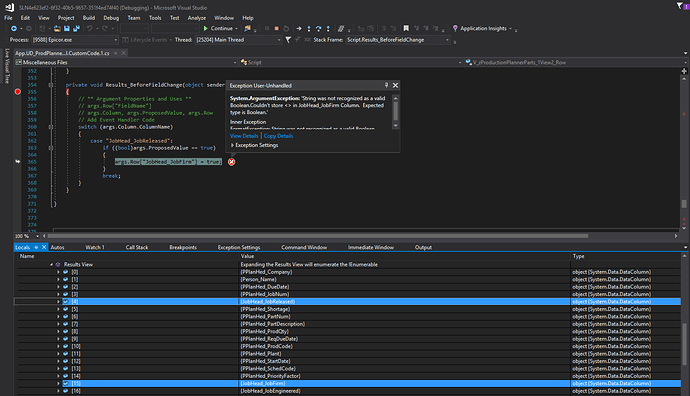Close the Locals panel

point(44,247)
